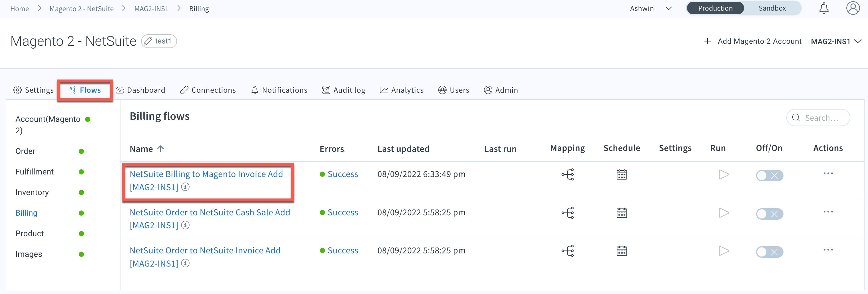Go to Magento 2 - NetSuite breadcrumb
The height and width of the screenshot is (294, 868).
coord(82,9)
